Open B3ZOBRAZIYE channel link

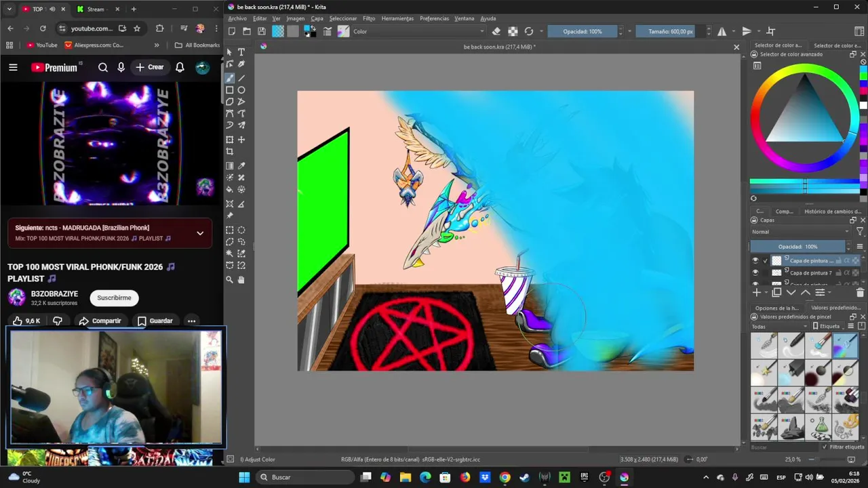pos(54,293)
